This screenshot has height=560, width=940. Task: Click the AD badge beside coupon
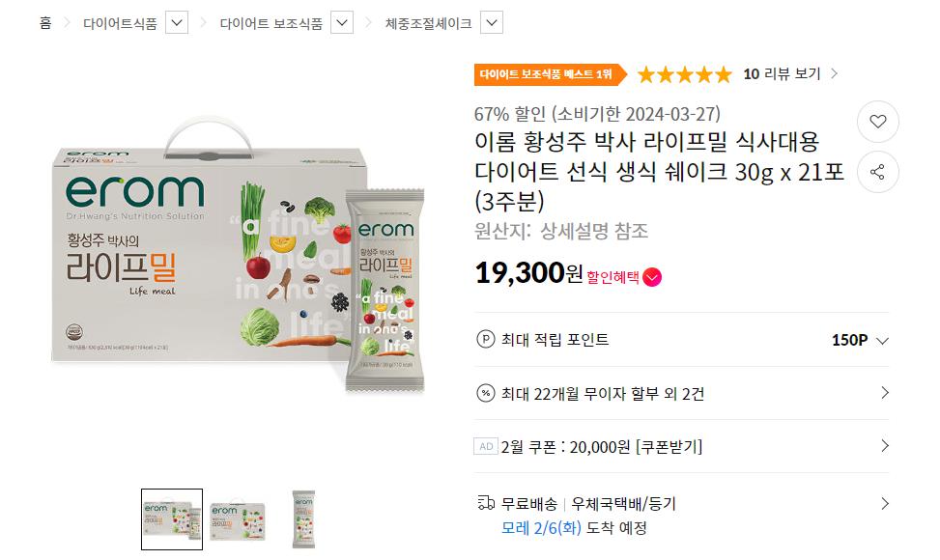click(486, 446)
